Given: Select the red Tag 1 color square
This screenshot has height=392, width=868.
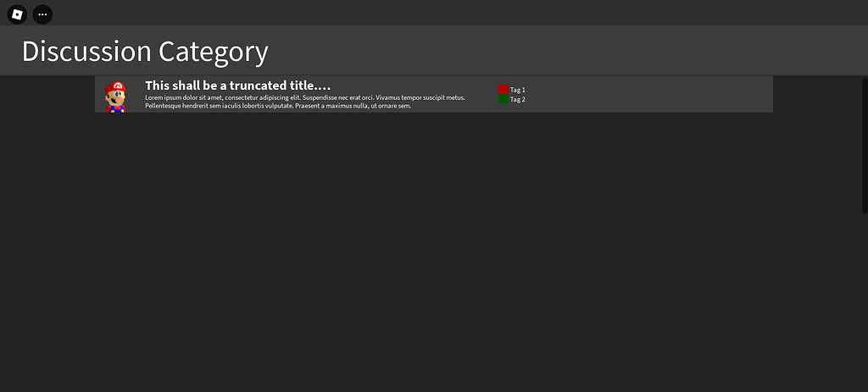Looking at the screenshot, I should coord(504,90).
